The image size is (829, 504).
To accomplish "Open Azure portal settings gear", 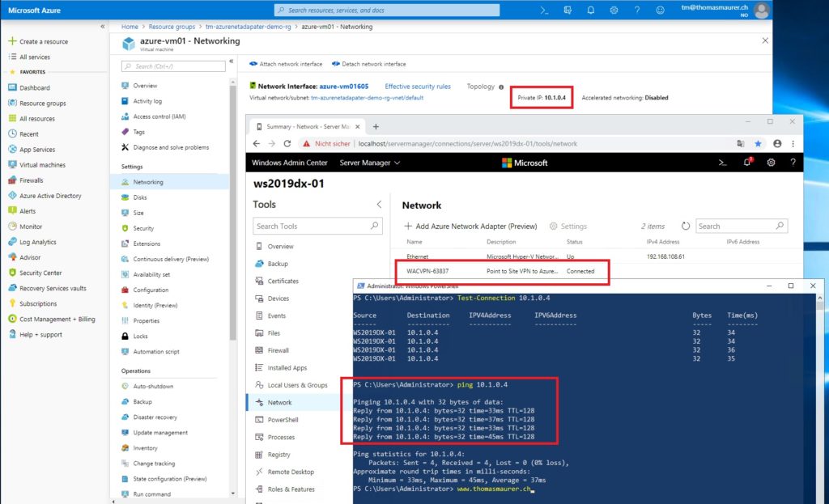I will [614, 10].
